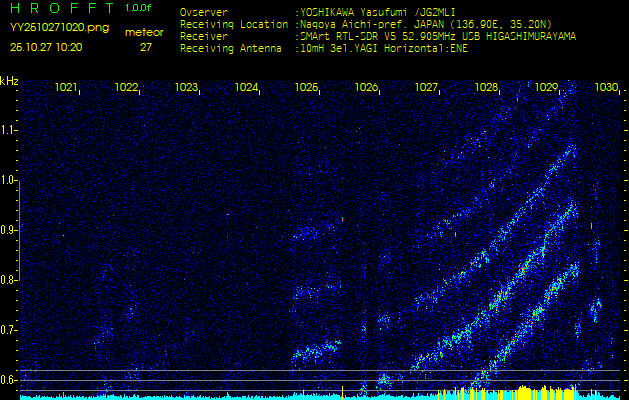
Task: Click the 0.7 frequency axis label
Action: click(x=8, y=330)
